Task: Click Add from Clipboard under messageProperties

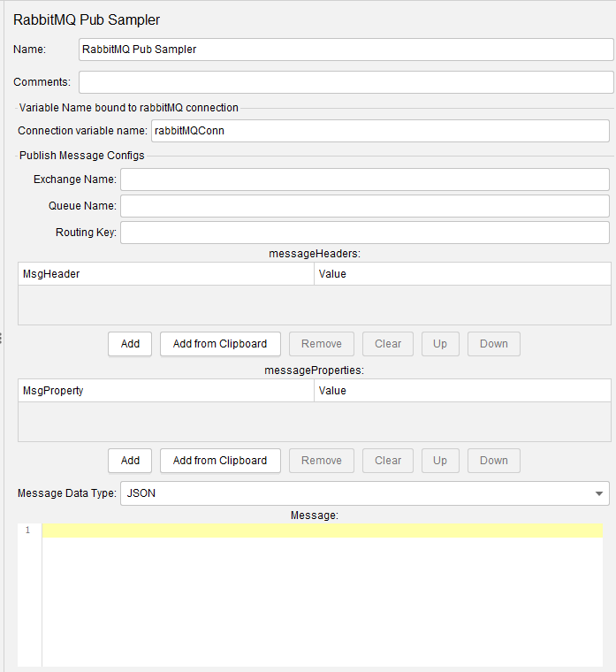Action: tap(220, 461)
